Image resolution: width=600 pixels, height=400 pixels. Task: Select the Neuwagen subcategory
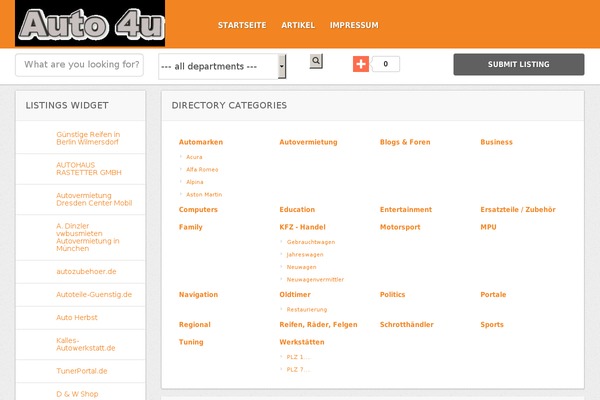pos(302,267)
